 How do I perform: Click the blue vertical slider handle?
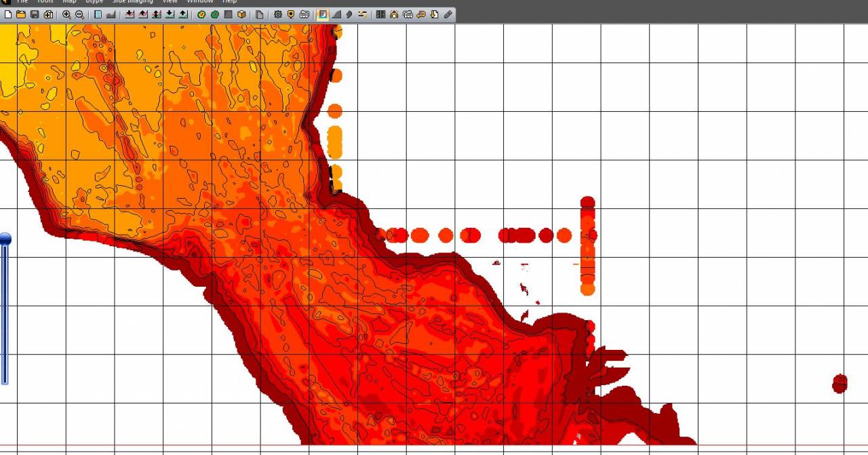click(5, 239)
